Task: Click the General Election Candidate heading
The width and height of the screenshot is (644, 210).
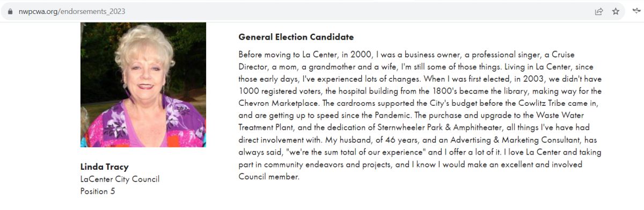Action: tap(296, 37)
